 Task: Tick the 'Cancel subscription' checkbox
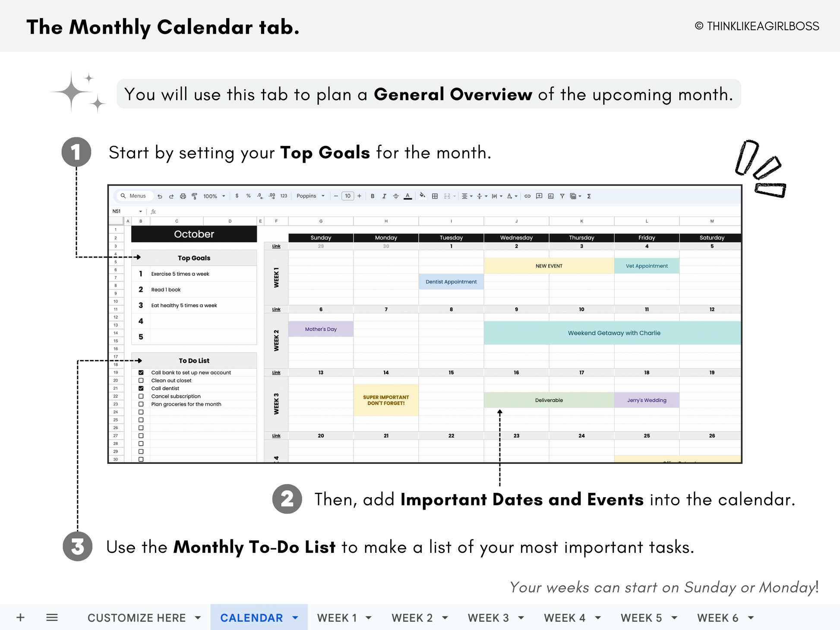point(141,396)
